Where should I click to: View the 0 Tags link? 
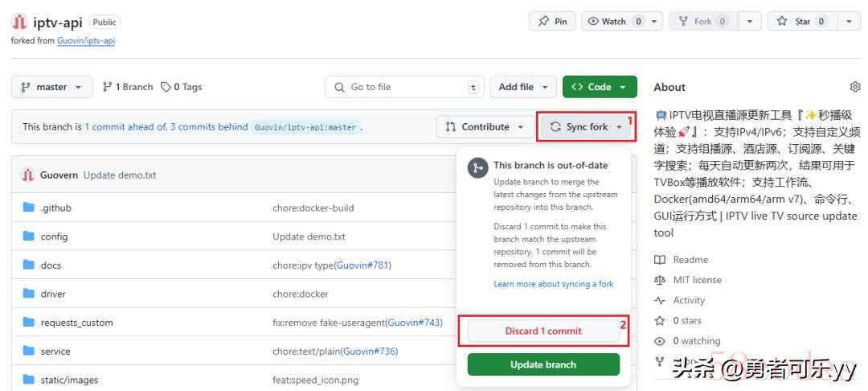point(181,87)
